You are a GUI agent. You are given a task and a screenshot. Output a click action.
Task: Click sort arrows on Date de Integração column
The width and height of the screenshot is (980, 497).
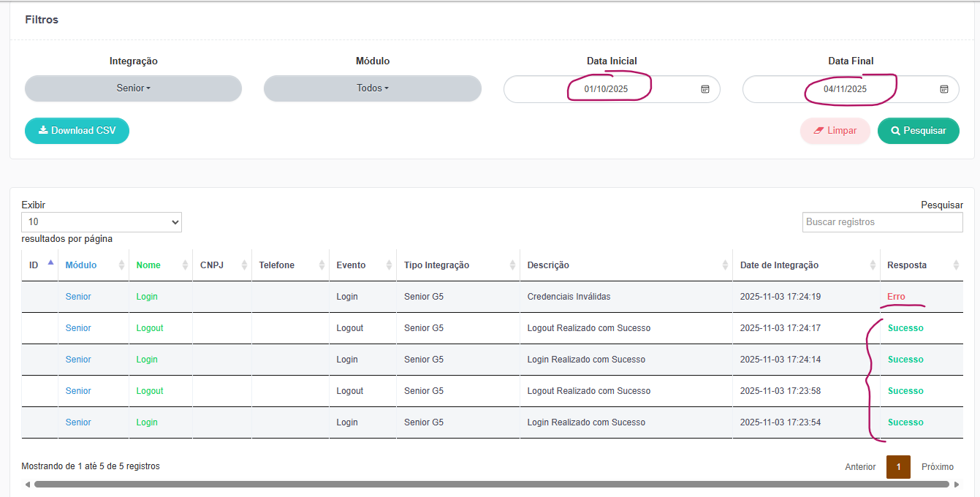[873, 265]
